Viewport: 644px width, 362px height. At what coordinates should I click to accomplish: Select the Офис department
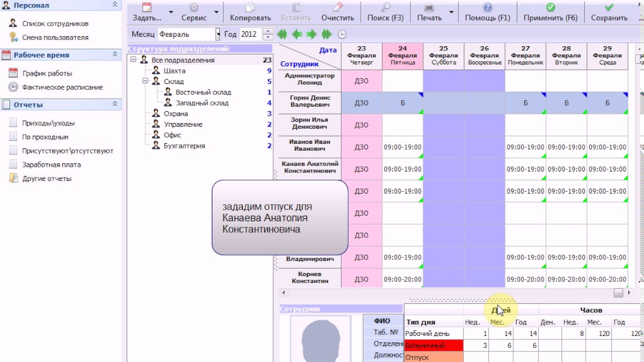(x=173, y=135)
